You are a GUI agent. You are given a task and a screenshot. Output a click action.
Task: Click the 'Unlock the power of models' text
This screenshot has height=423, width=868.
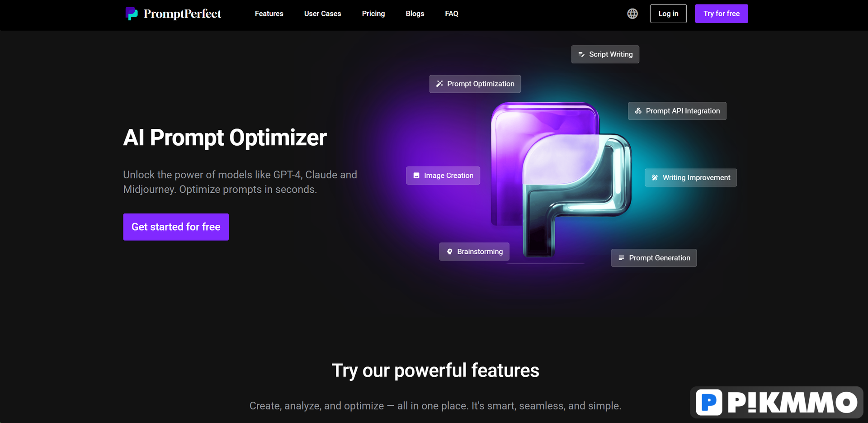pos(240,182)
